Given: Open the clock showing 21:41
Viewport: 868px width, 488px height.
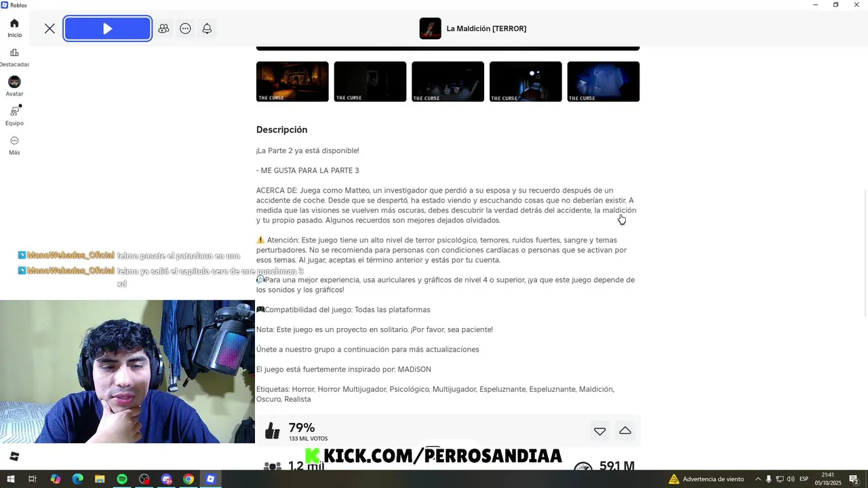Looking at the screenshot, I should tap(828, 479).
